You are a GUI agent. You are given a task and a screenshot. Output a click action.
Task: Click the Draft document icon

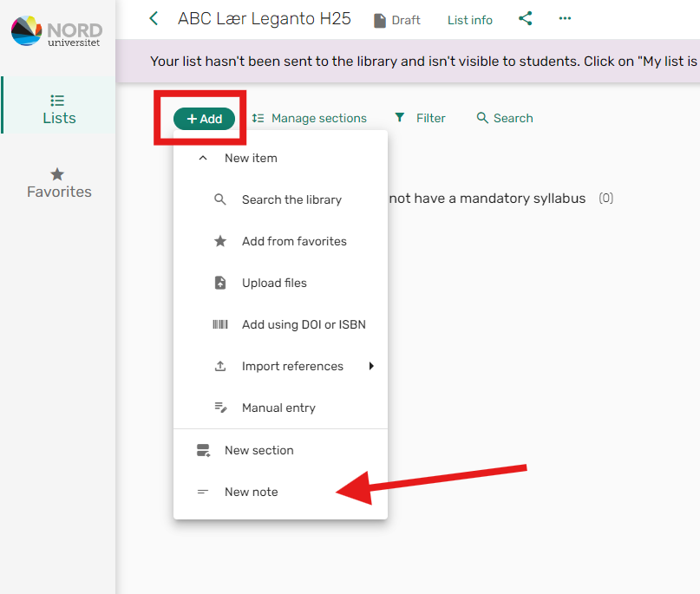tap(379, 21)
